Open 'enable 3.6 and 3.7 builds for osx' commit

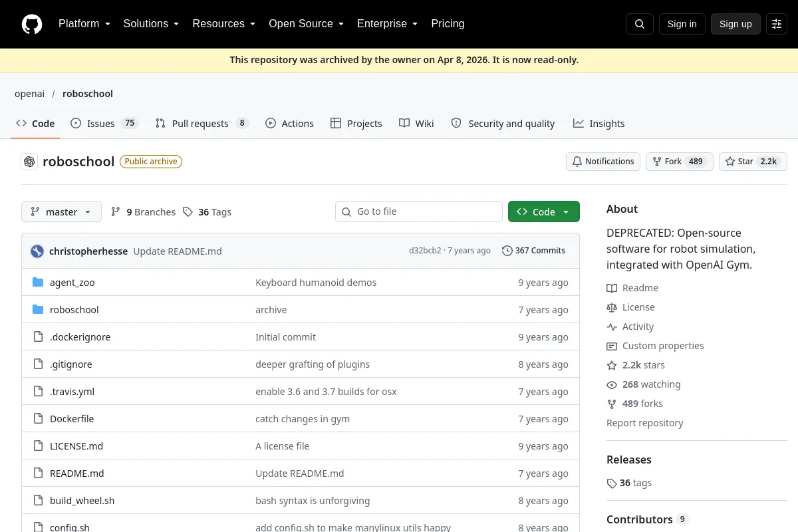[x=326, y=392]
